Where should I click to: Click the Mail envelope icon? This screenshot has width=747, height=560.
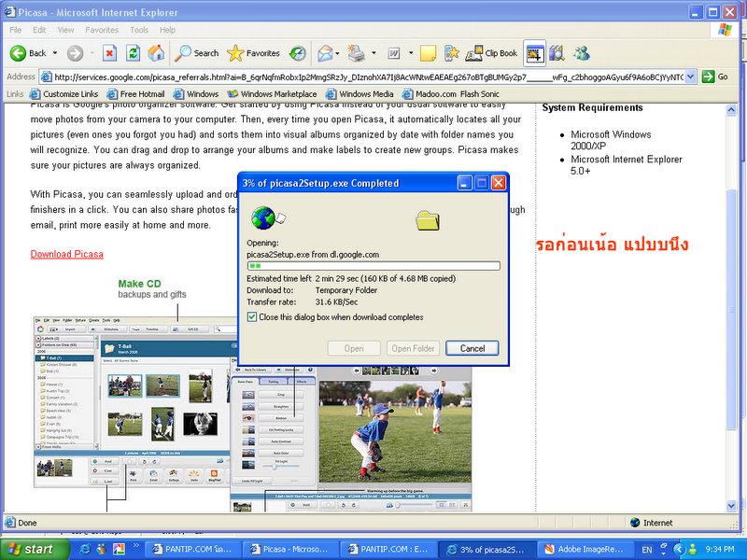(x=325, y=53)
